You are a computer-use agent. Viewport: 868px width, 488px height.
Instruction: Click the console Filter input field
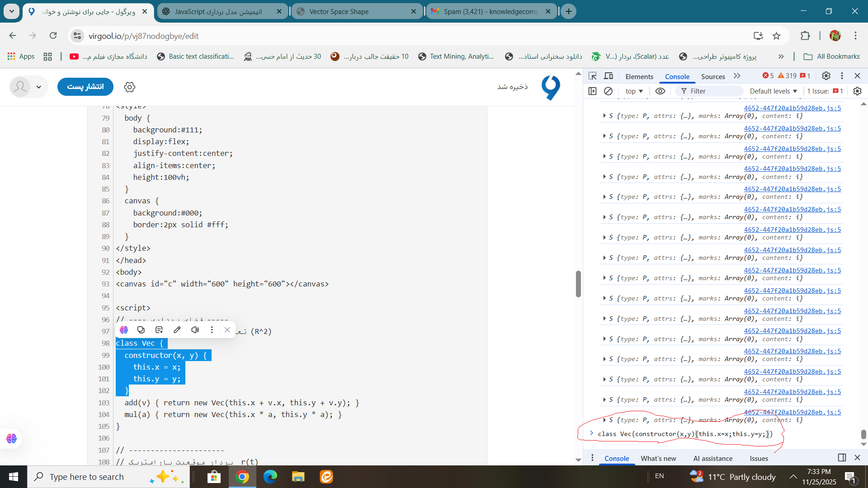click(714, 91)
